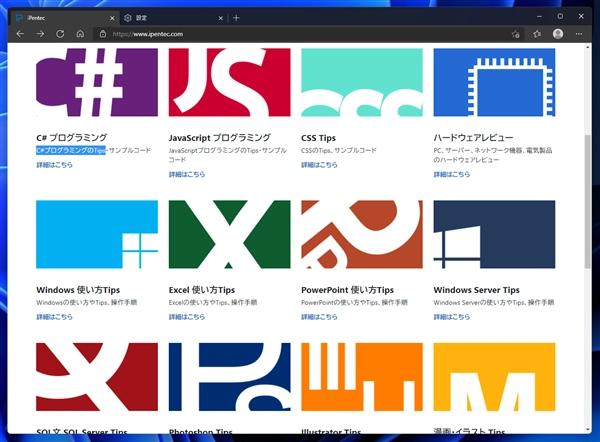Open the dark blue Photoshop Ps thumbnail

point(230,377)
